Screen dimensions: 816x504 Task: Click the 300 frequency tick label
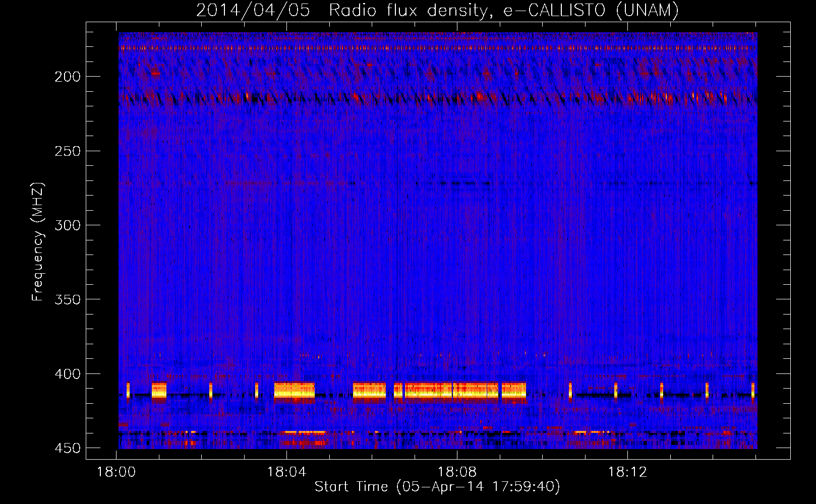point(68,225)
